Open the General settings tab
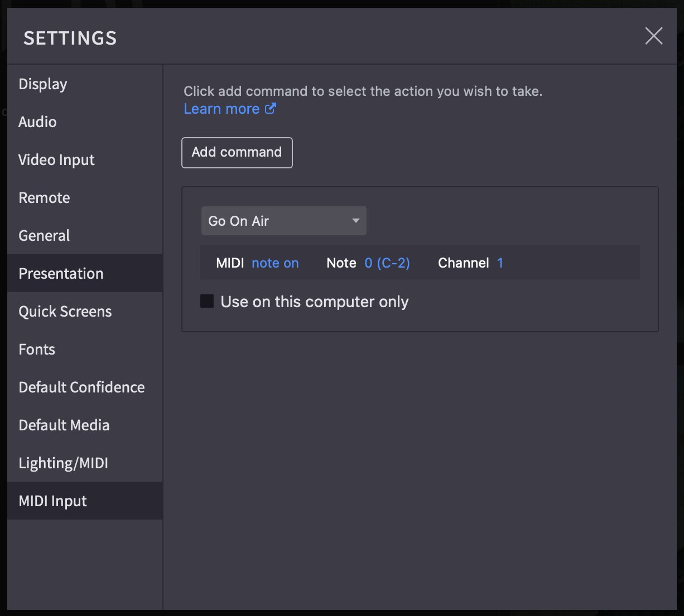 (x=85, y=236)
